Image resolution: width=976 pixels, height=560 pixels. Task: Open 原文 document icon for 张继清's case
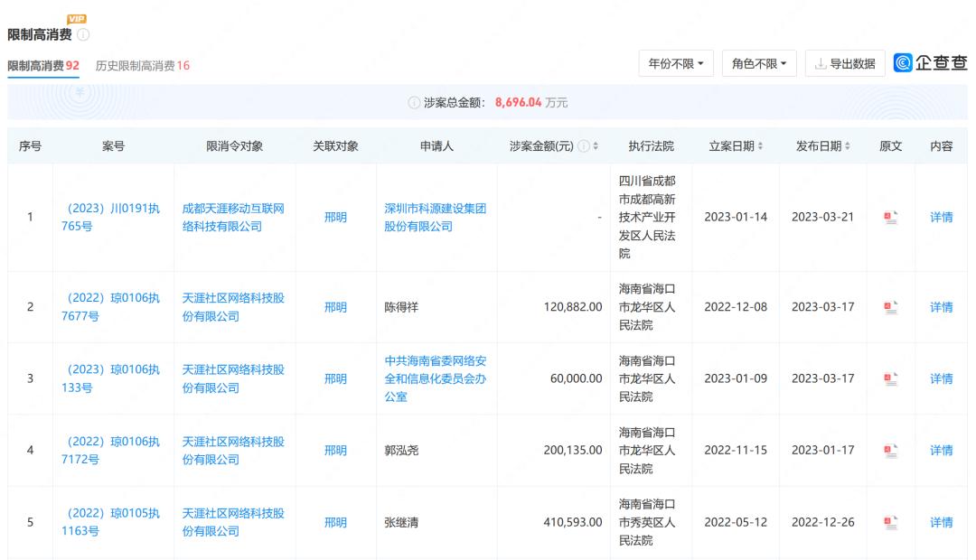coord(888,522)
